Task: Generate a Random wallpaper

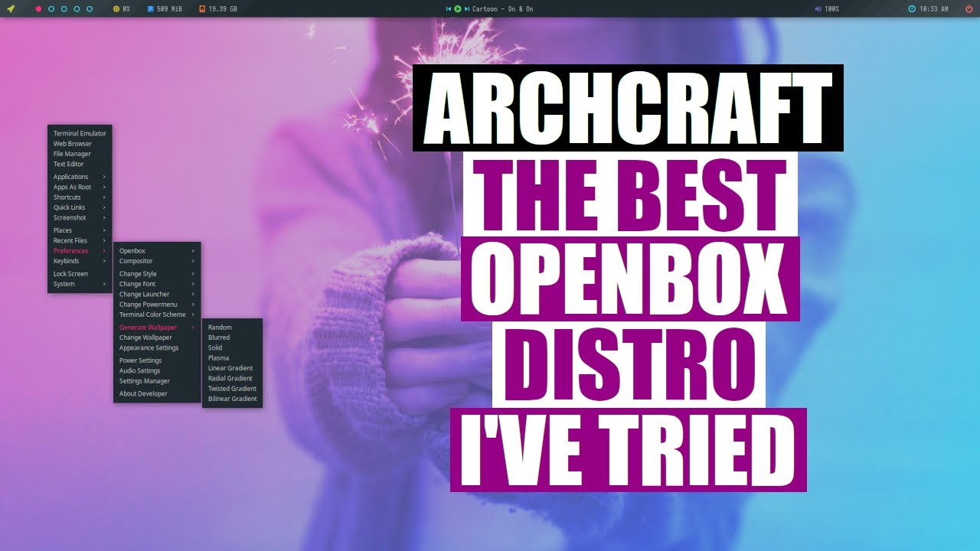Action: 232,328
